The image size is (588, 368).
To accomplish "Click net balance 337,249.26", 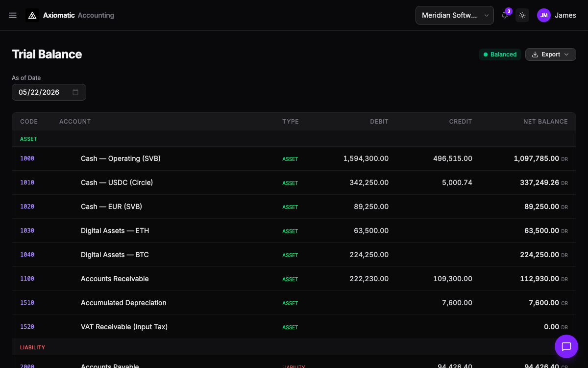I will tap(539, 183).
